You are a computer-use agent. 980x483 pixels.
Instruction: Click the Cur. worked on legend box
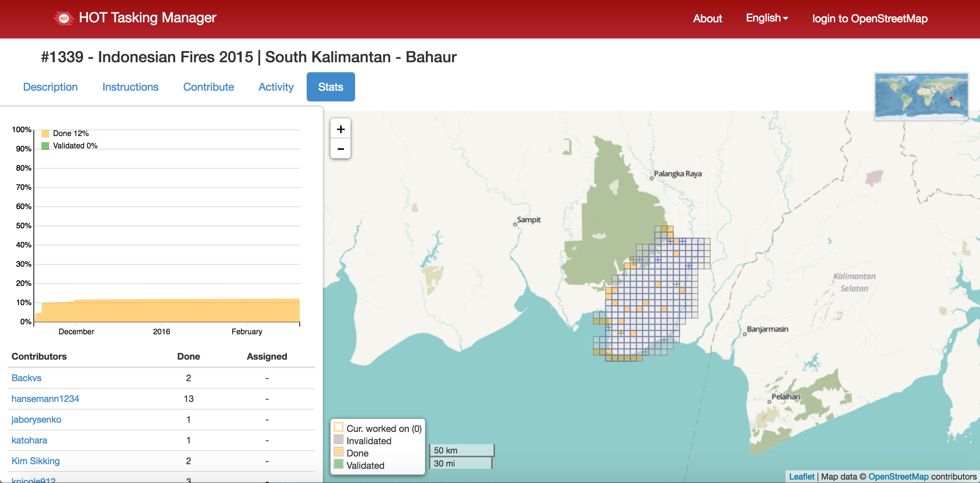pos(339,427)
